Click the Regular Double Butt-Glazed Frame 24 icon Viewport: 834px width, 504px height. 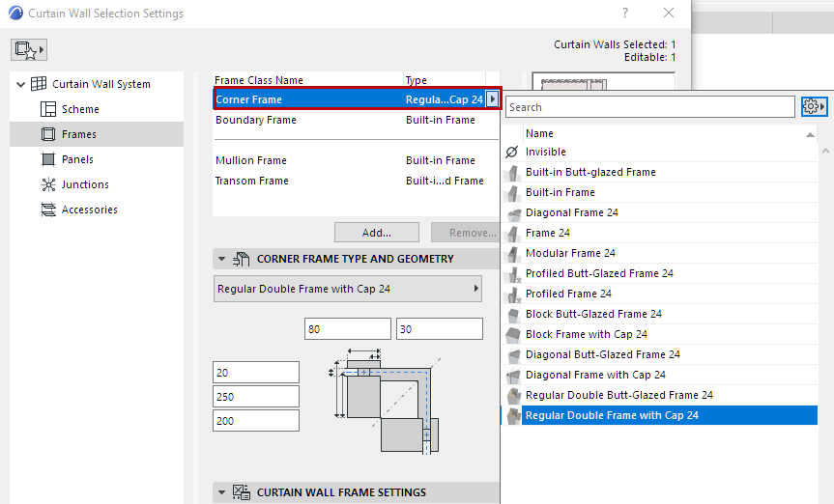(513, 396)
